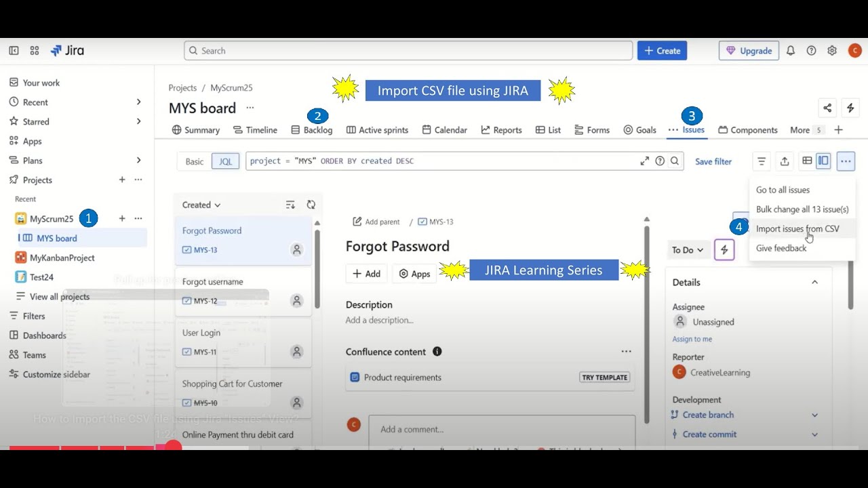Image resolution: width=868 pixels, height=488 pixels.
Task: Expand the Plans menu in the sidebar
Action: pyautogui.click(x=138, y=161)
